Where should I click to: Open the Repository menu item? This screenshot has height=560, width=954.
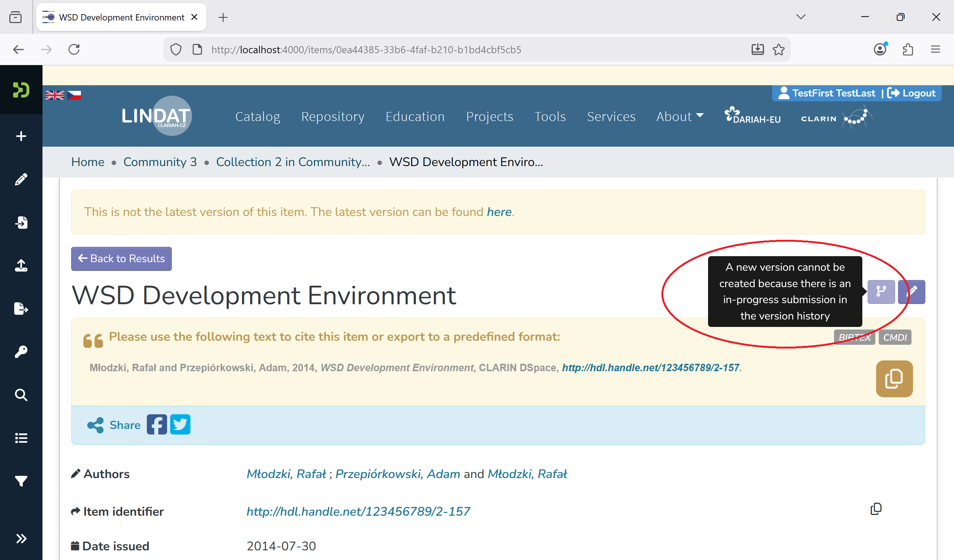[333, 117]
